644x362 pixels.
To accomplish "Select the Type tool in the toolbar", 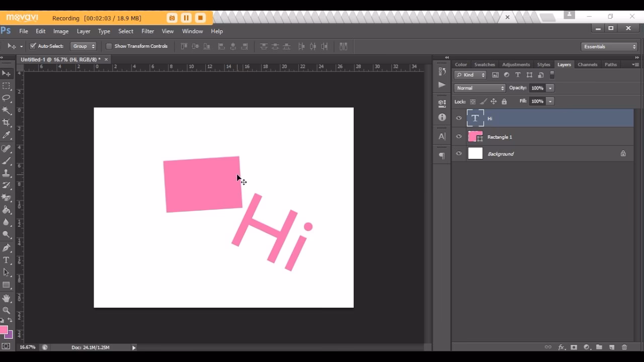I will coord(7,260).
